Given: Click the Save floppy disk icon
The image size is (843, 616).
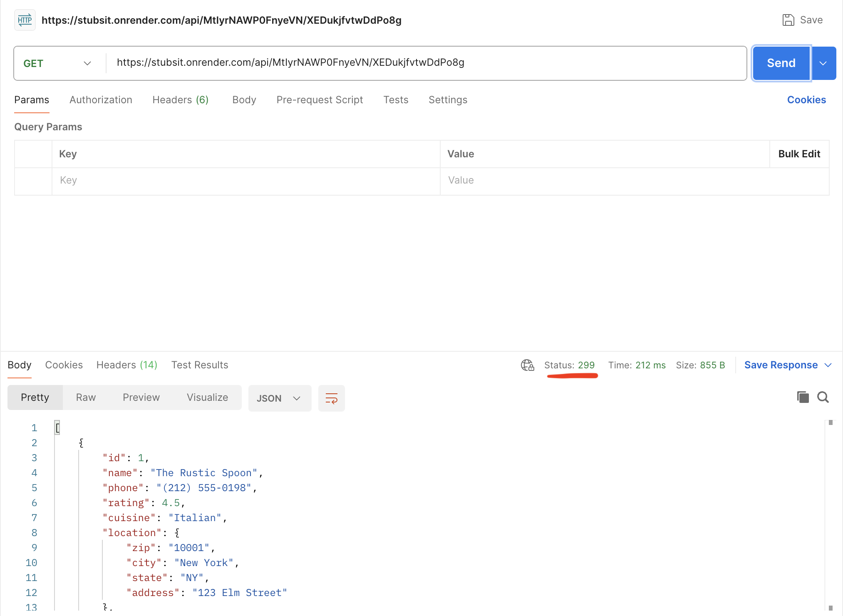Looking at the screenshot, I should pyautogui.click(x=788, y=20).
